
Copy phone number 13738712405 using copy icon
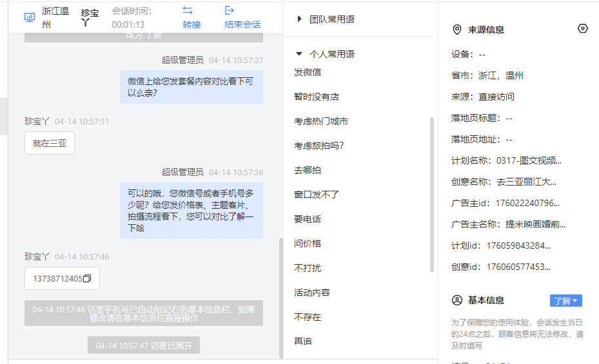click(x=87, y=278)
